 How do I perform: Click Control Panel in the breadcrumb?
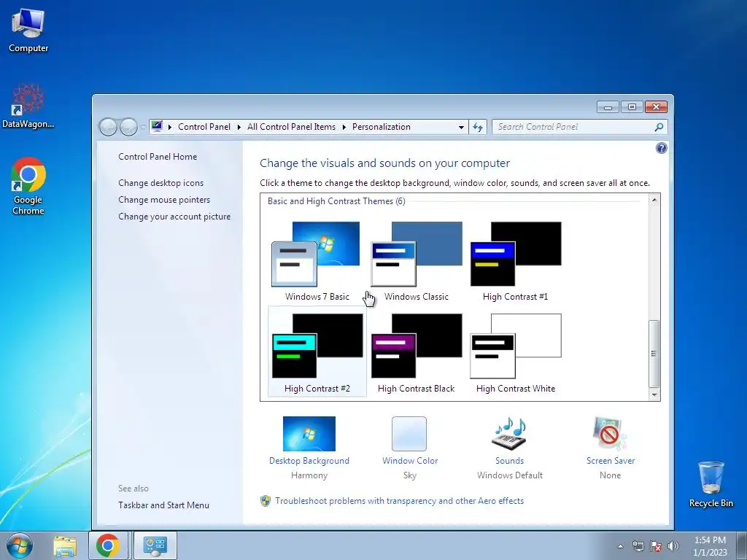coord(204,127)
